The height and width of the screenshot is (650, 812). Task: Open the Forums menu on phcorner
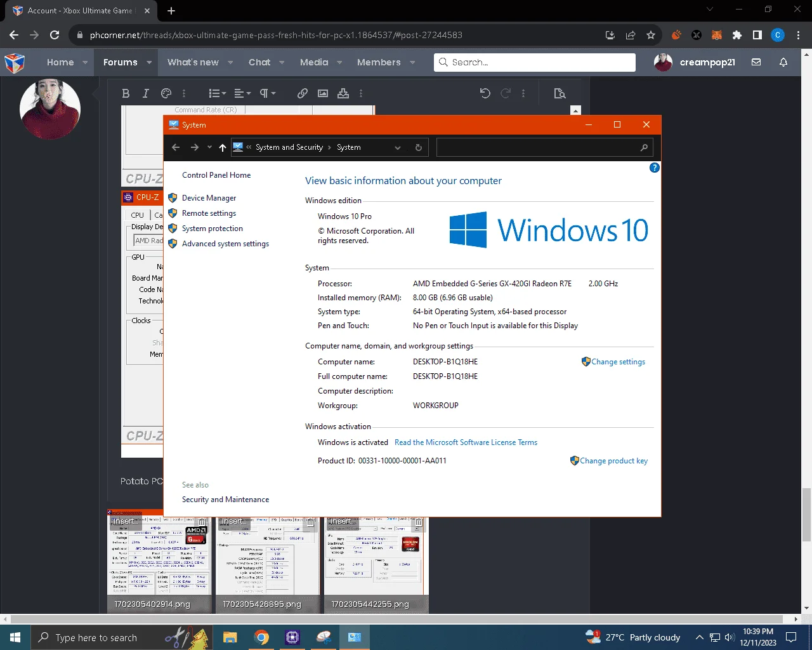[121, 62]
